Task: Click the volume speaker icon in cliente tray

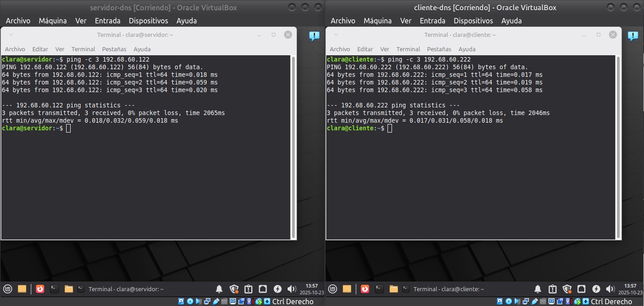Action: click(610, 289)
